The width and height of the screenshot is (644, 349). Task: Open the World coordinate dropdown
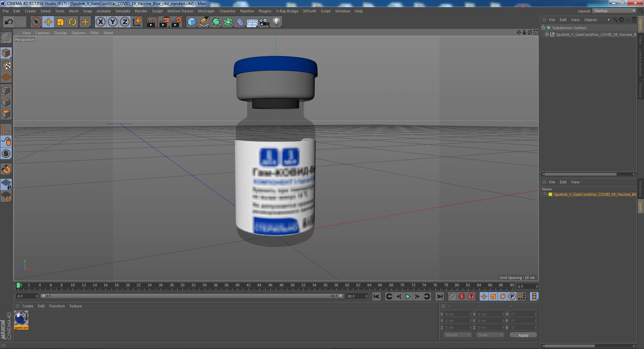(458, 335)
